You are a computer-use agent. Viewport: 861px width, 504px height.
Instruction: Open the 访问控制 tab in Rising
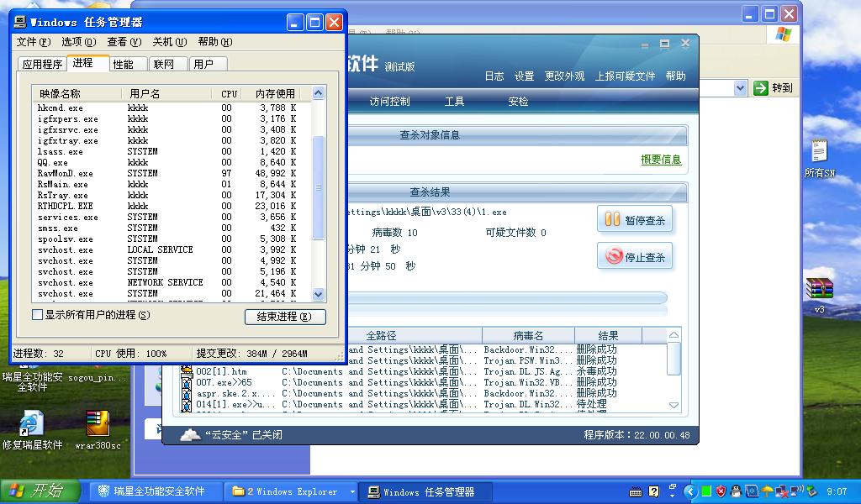click(389, 102)
